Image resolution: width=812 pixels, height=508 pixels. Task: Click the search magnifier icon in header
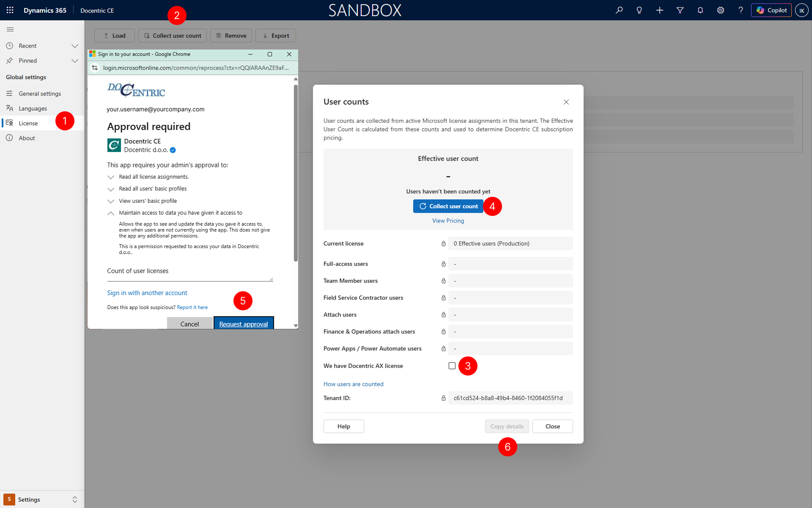(x=619, y=10)
